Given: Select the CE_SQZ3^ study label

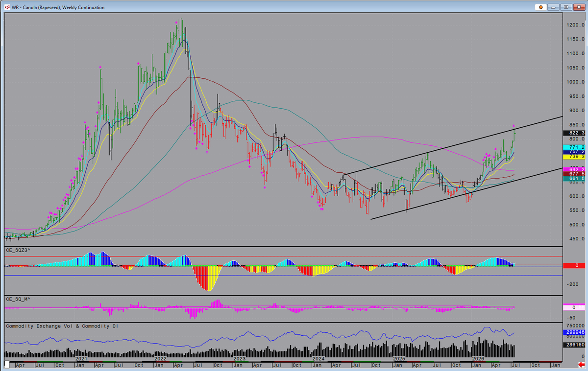Looking at the screenshot, I should (18, 250).
